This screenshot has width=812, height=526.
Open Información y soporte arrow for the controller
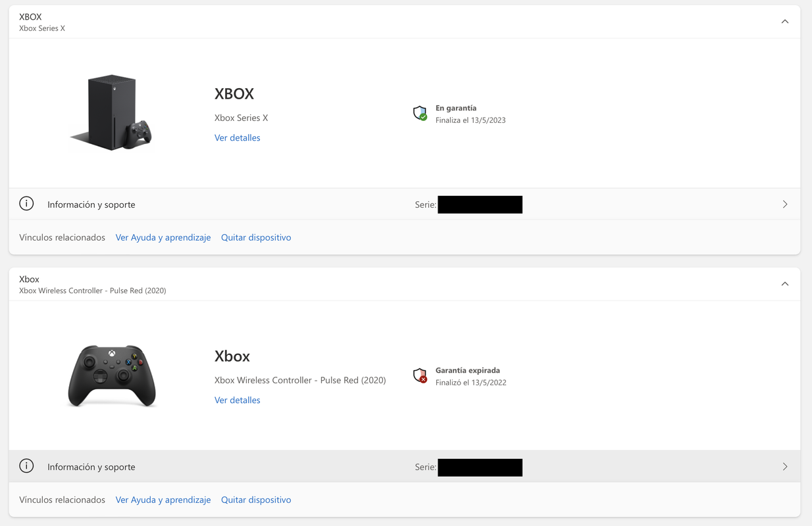pyautogui.click(x=784, y=467)
